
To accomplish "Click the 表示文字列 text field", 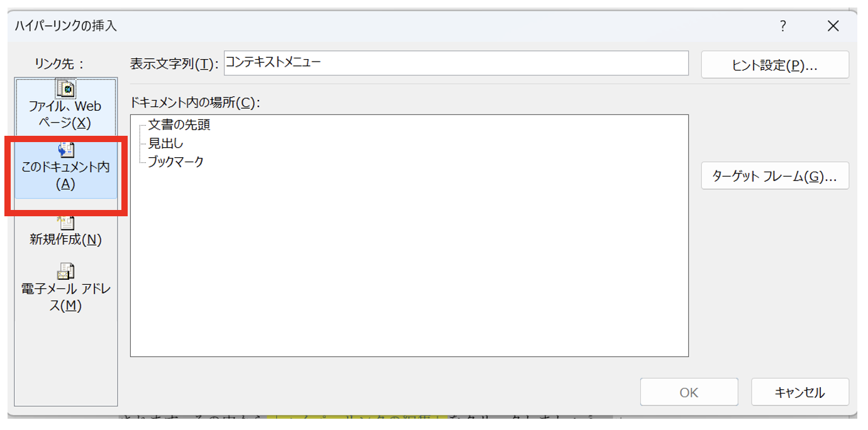I will pos(455,63).
